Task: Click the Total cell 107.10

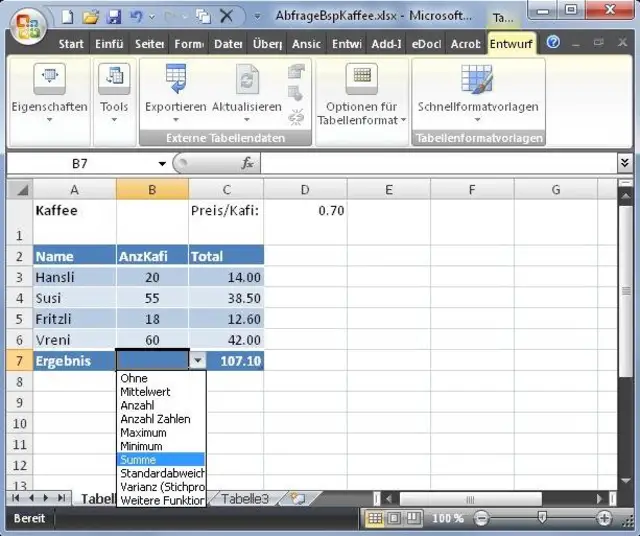Action: pos(235,361)
